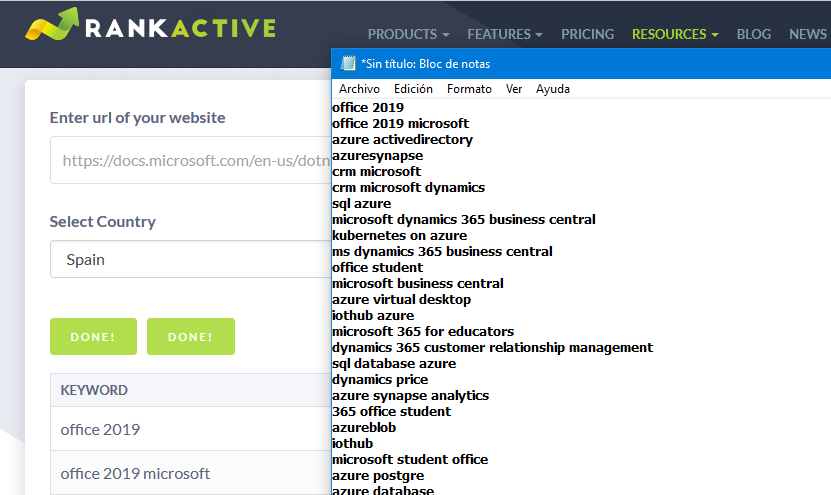Viewport: 831px width, 495px height.
Task: Click the Notepad icon in title bar
Action: pyautogui.click(x=348, y=64)
